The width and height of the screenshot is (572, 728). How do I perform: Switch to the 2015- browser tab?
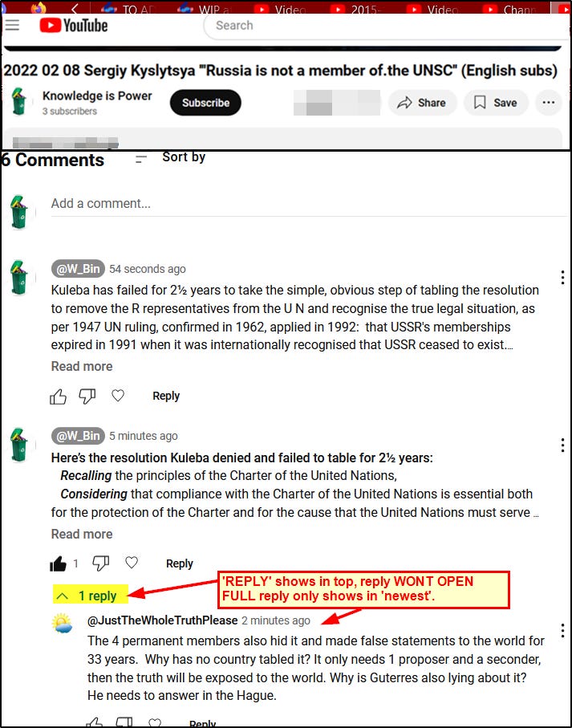coord(357,8)
